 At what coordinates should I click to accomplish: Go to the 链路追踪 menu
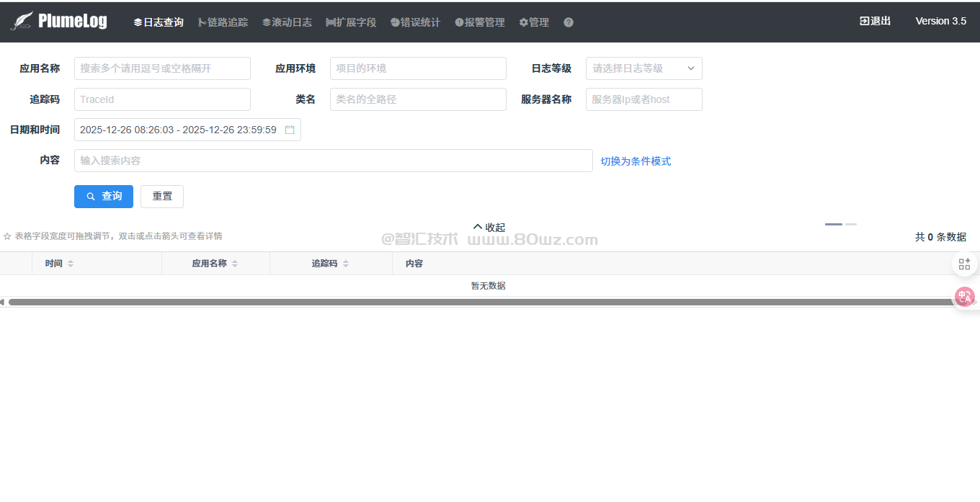[223, 22]
